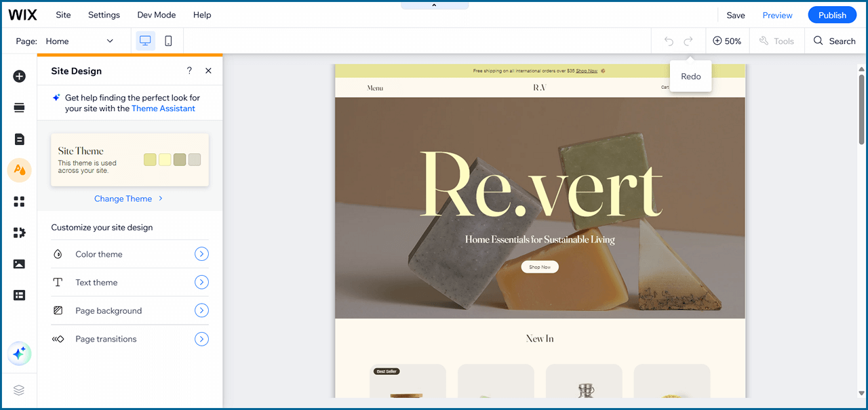The image size is (868, 410).
Task: Open Pages & Menu sidebar icon
Action: coord(19,139)
